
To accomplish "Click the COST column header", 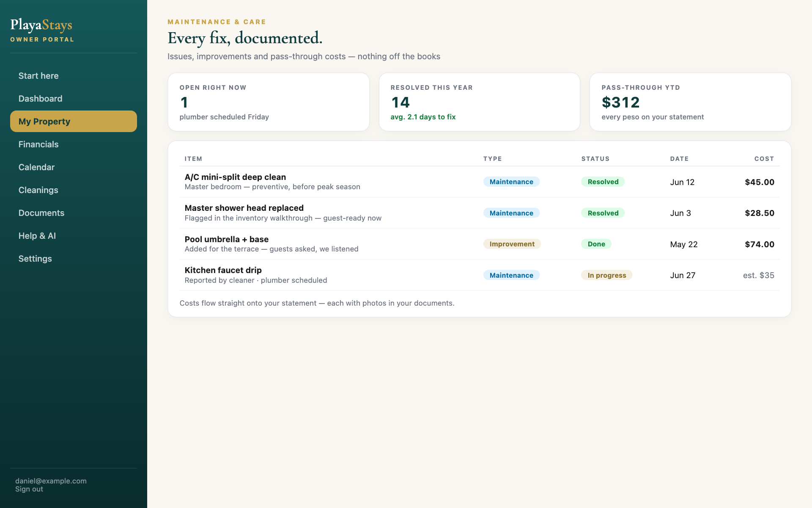I will (x=764, y=159).
